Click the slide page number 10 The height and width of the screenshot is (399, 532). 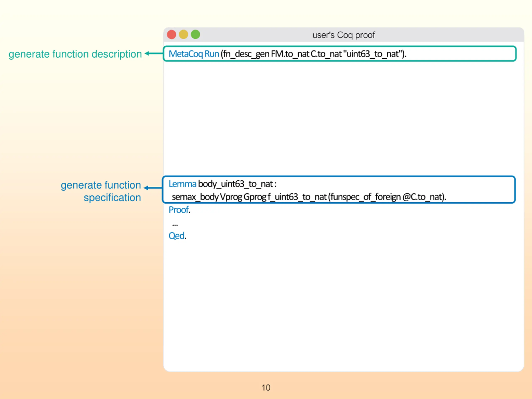point(266,388)
